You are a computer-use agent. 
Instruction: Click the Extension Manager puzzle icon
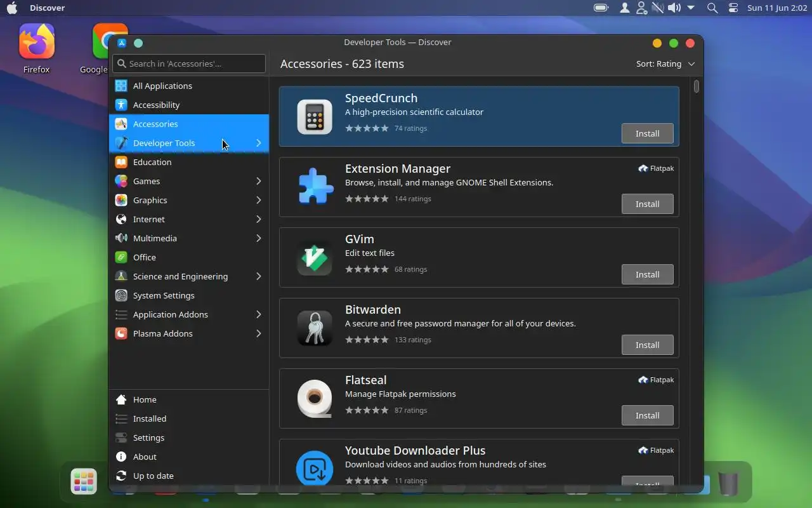[x=315, y=187]
